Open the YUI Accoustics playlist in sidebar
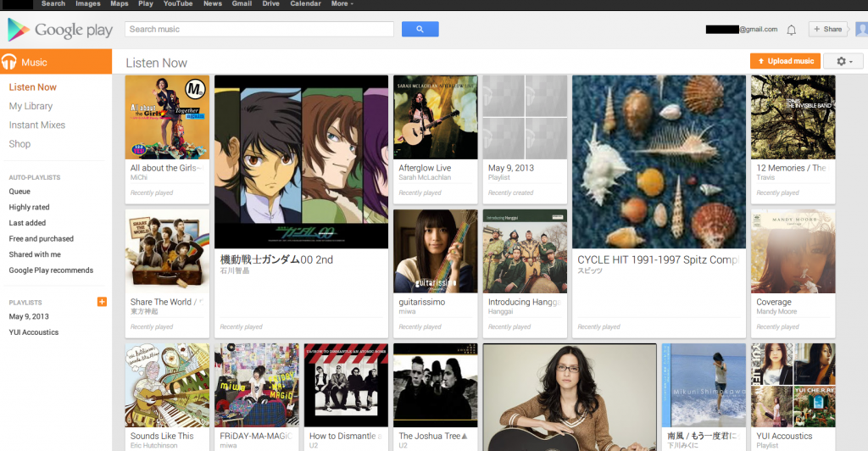This screenshot has width=868, height=451. [x=34, y=332]
